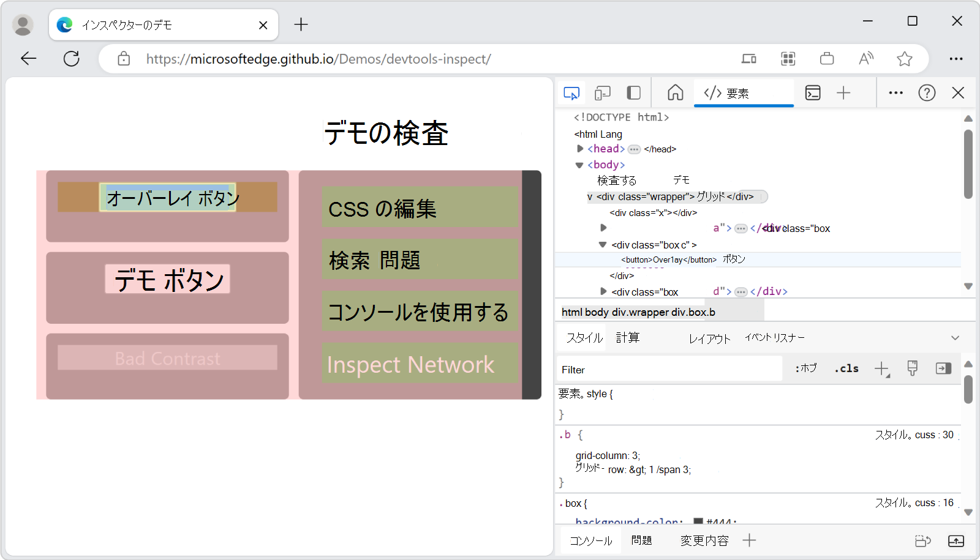This screenshot has width=980, height=560.
Task: Select the Home panel icon in DevTools
Action: (x=675, y=92)
